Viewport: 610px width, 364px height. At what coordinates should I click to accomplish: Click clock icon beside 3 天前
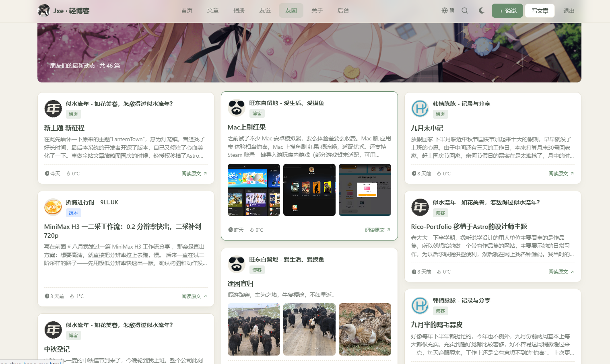[x=47, y=296]
